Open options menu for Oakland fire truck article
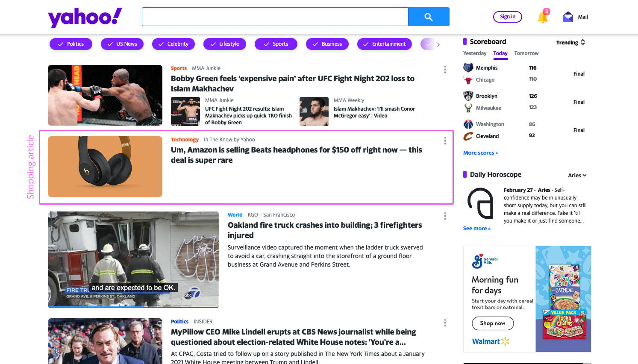The width and height of the screenshot is (638, 364). click(x=445, y=216)
